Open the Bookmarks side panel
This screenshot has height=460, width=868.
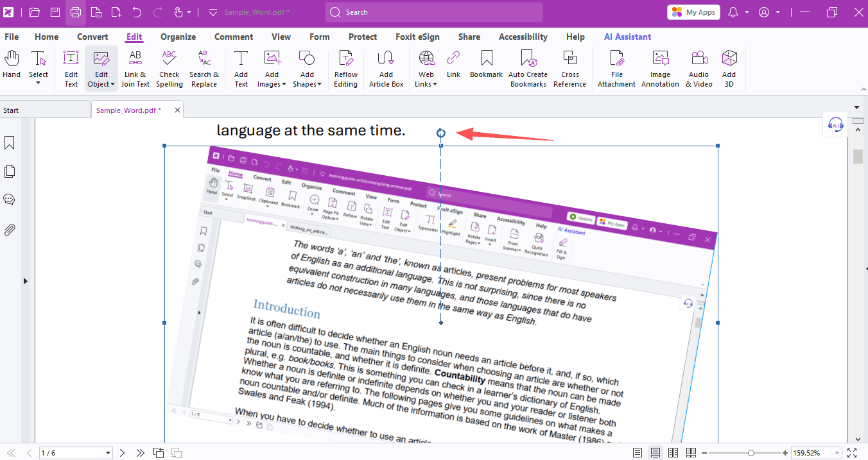tap(10, 142)
